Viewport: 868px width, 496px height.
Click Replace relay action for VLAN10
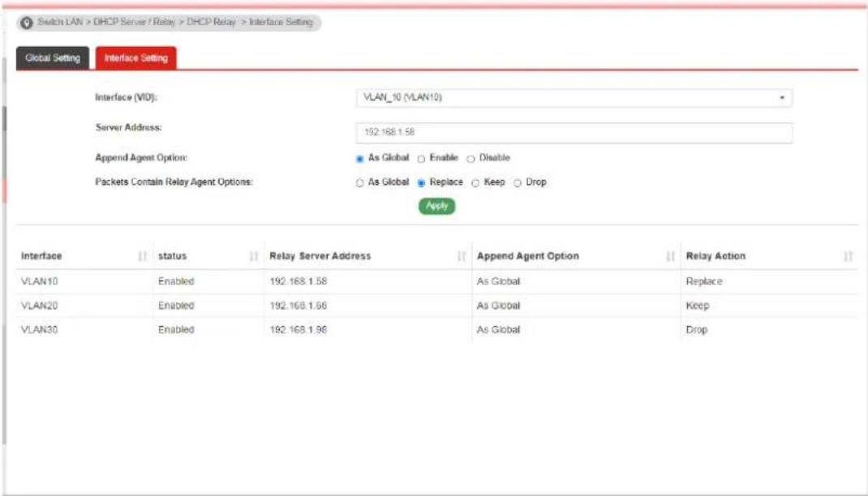pos(704,281)
